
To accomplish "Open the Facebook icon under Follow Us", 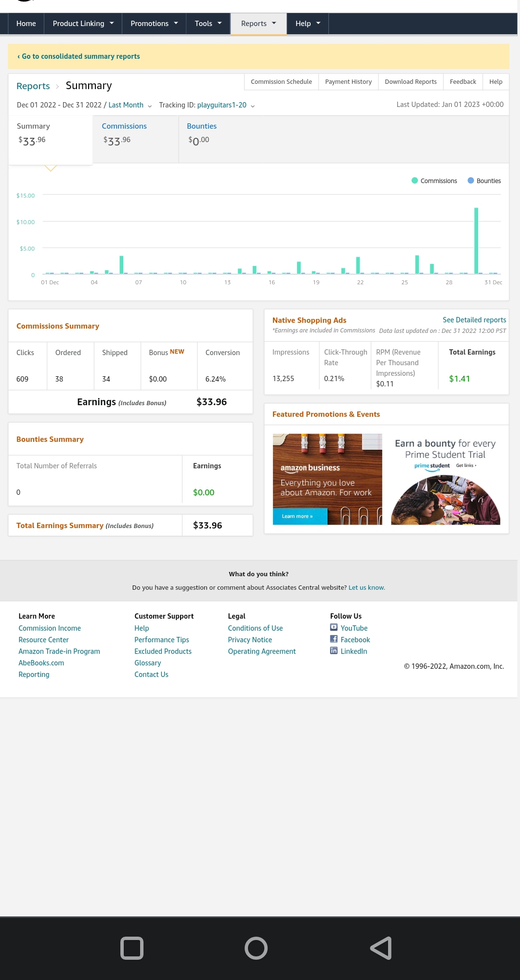I will click(334, 639).
